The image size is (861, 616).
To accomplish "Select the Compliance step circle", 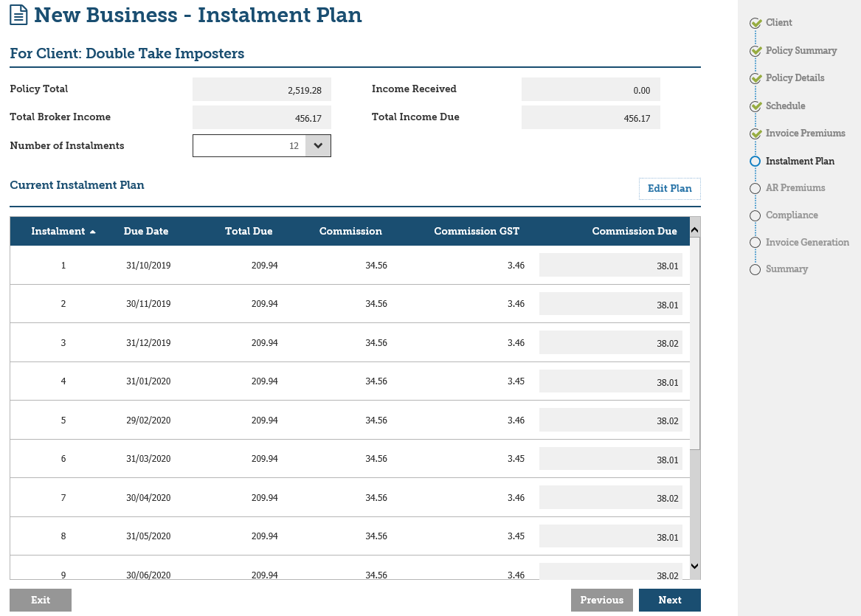I will (x=755, y=215).
